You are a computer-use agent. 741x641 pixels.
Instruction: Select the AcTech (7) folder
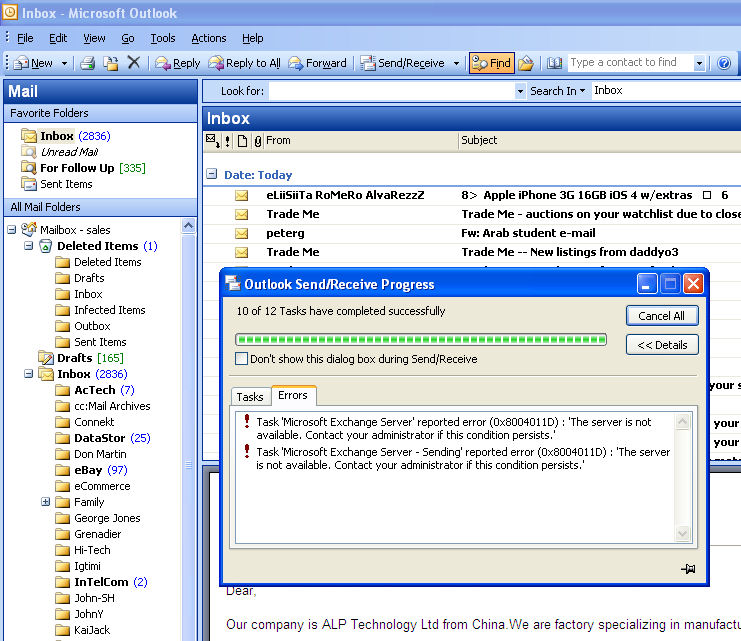point(95,390)
